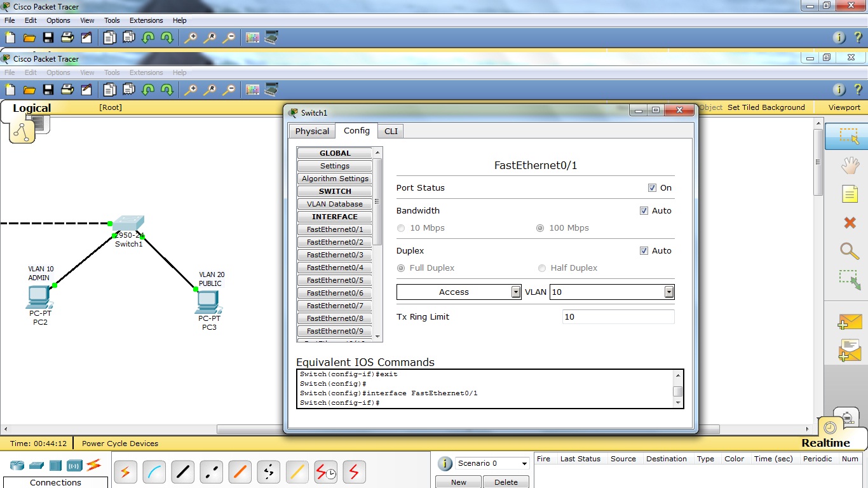868x488 pixels.
Task: Click the interface list vertical scrollbar
Action: (x=378, y=245)
